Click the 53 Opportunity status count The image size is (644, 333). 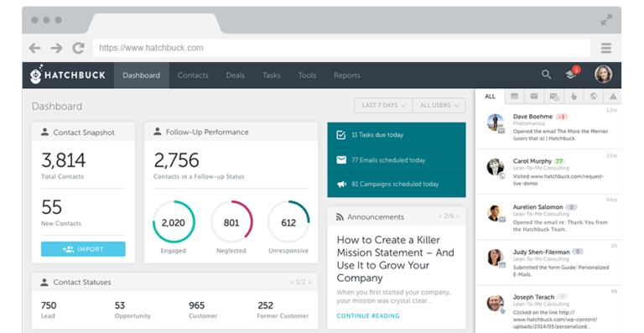120,305
